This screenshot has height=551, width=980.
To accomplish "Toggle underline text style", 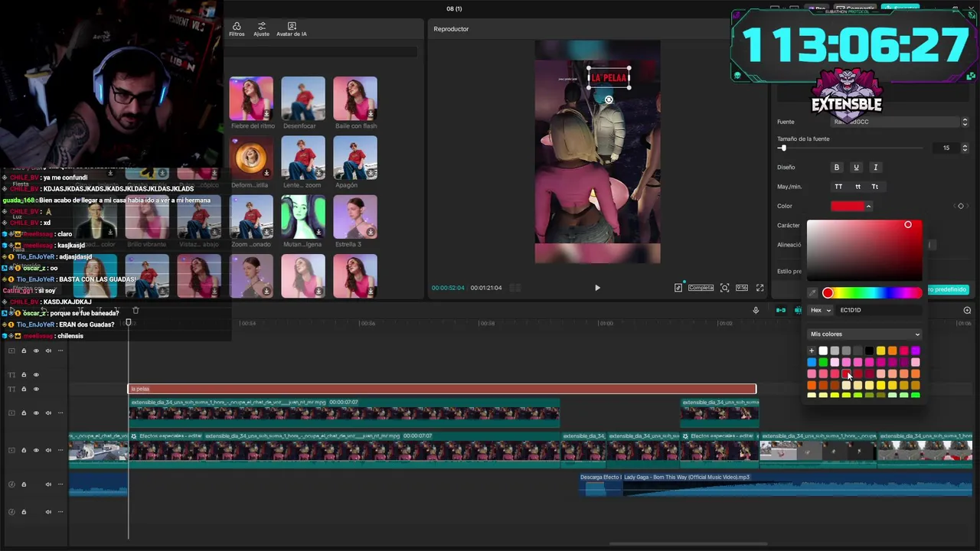I will [x=856, y=168].
